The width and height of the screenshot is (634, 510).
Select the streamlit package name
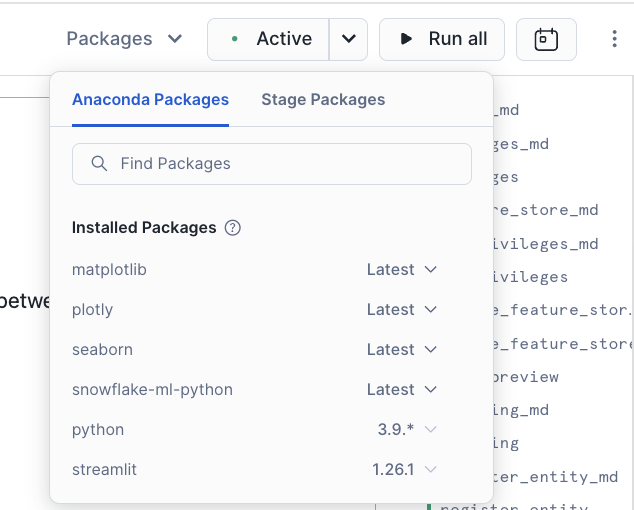pyautogui.click(x=104, y=470)
